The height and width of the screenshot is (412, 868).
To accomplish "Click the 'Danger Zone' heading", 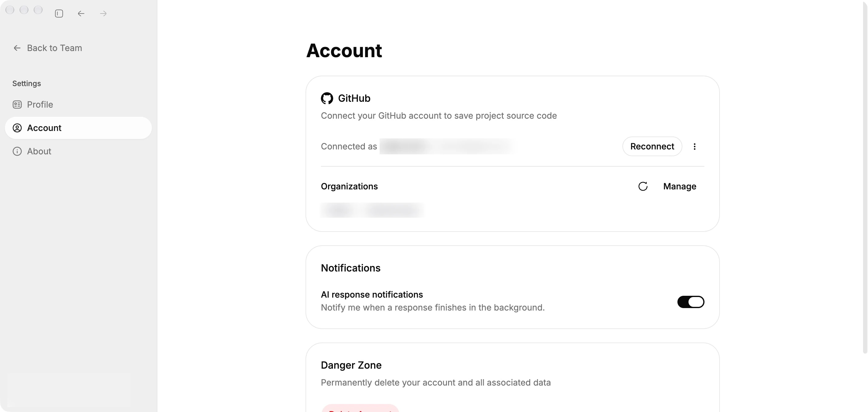I will pyautogui.click(x=351, y=365).
